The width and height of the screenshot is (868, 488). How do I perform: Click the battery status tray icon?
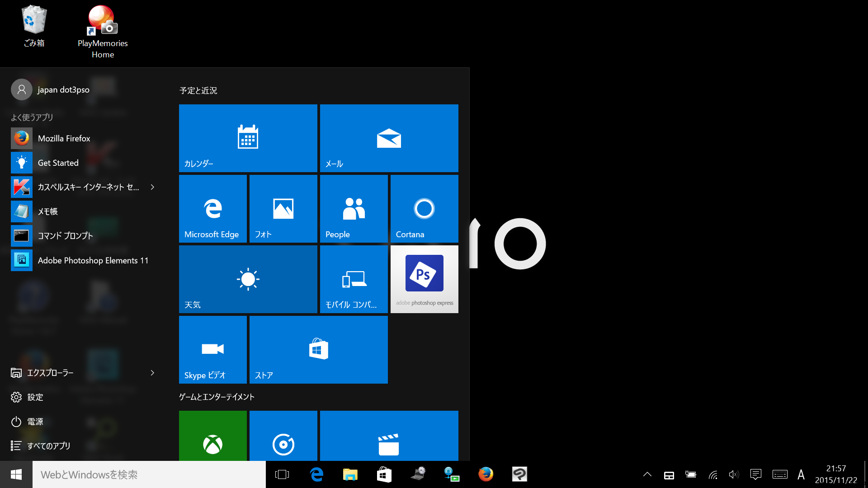click(691, 474)
